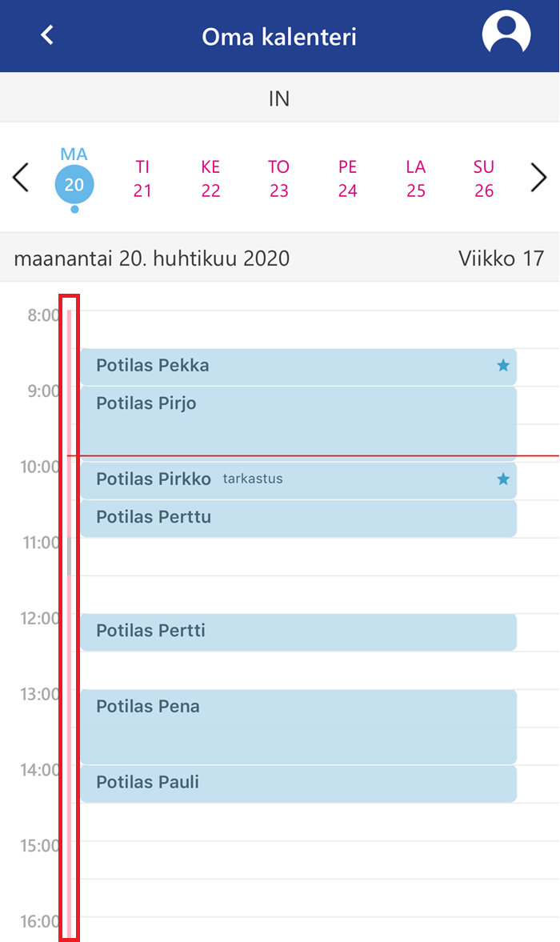560x942 pixels.
Task: Open the IN selector bar
Action: click(280, 98)
